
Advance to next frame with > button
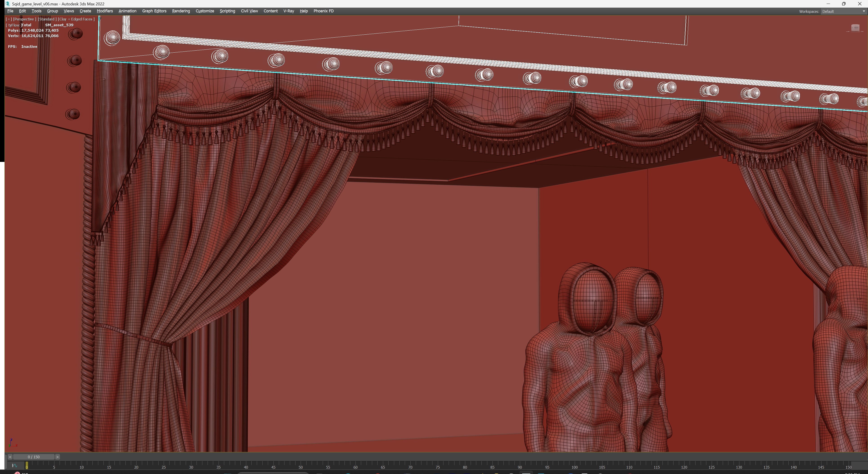pyautogui.click(x=57, y=457)
